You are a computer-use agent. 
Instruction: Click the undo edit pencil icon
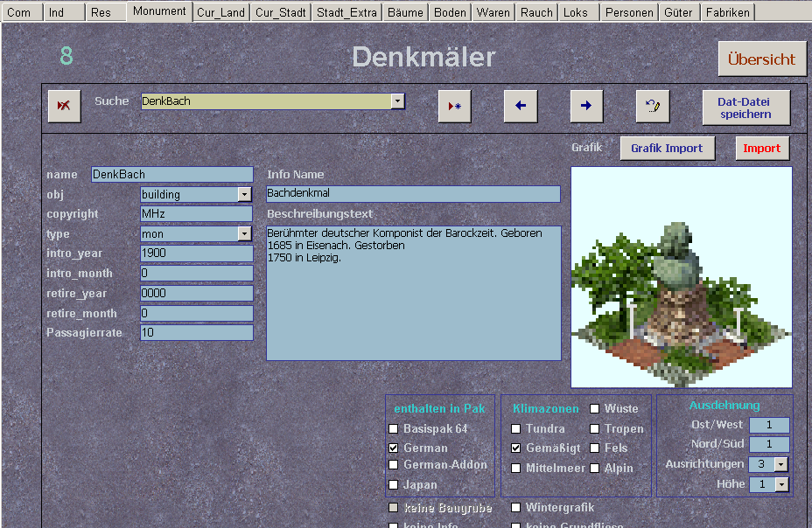(x=653, y=106)
